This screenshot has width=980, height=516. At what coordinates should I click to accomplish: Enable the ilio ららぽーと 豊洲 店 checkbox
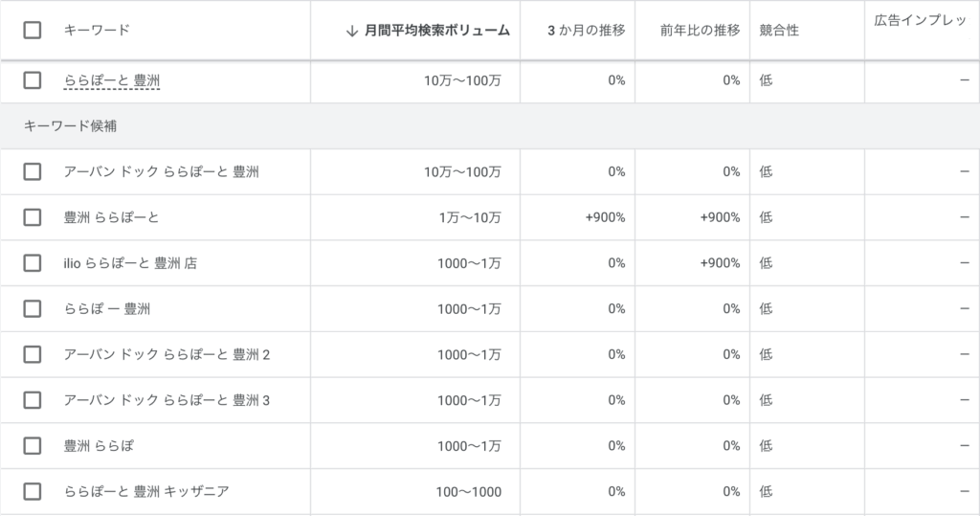(x=33, y=263)
